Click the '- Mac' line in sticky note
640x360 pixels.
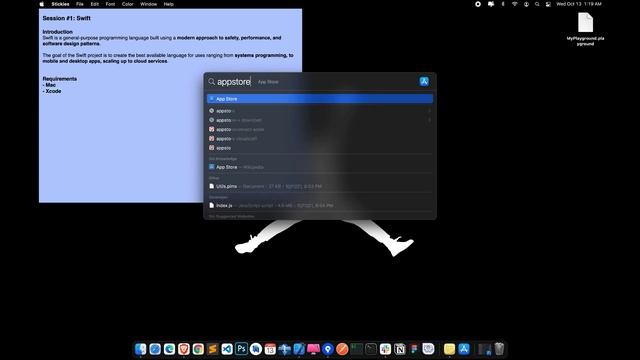(49, 85)
